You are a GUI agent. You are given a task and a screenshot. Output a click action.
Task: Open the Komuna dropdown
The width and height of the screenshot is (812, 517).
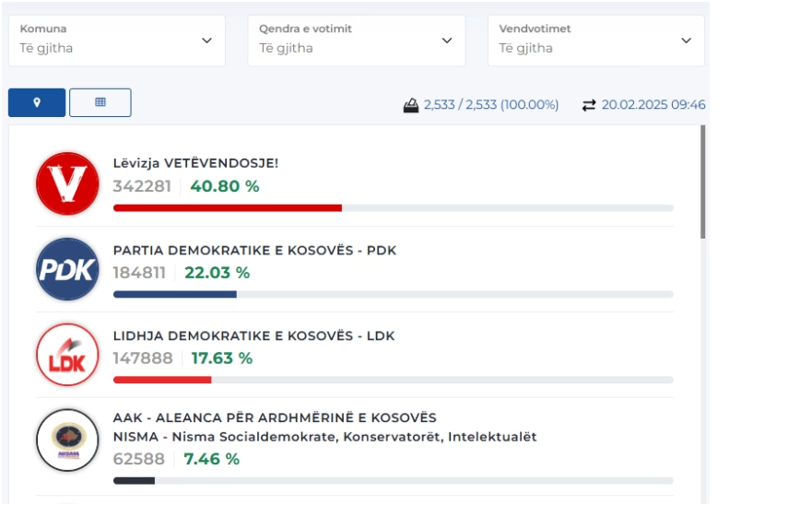(x=117, y=41)
